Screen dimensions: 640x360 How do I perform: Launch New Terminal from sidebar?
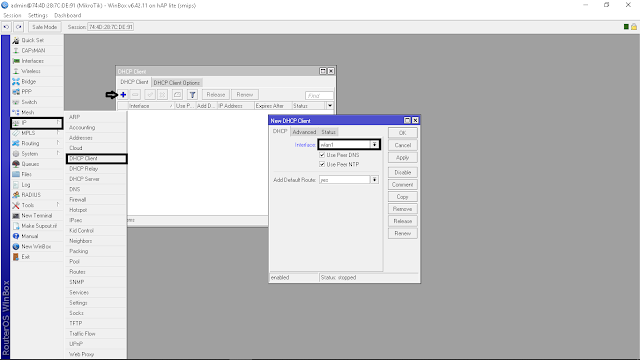tap(37, 216)
